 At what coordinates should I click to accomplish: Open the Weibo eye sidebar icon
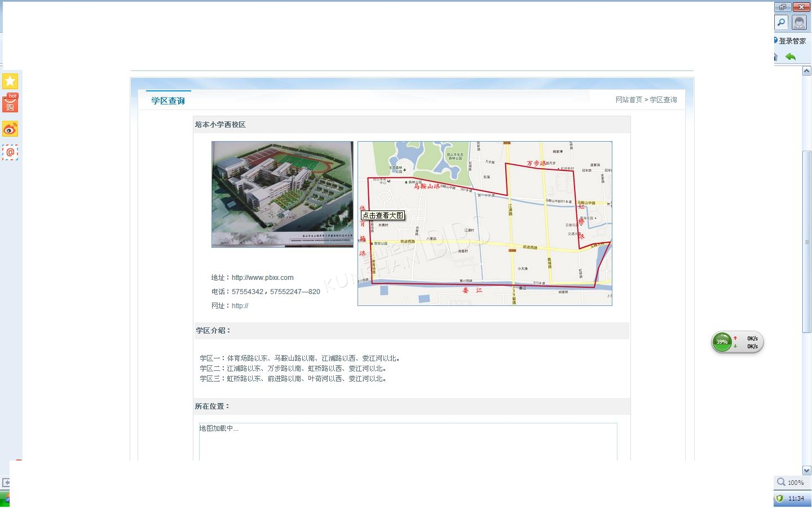[x=10, y=129]
